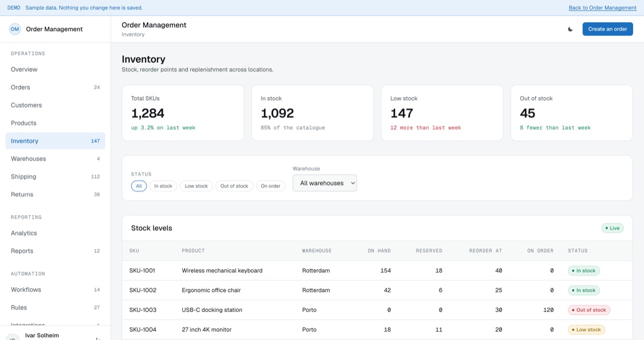Open Overview in the sidebar

click(x=55, y=70)
